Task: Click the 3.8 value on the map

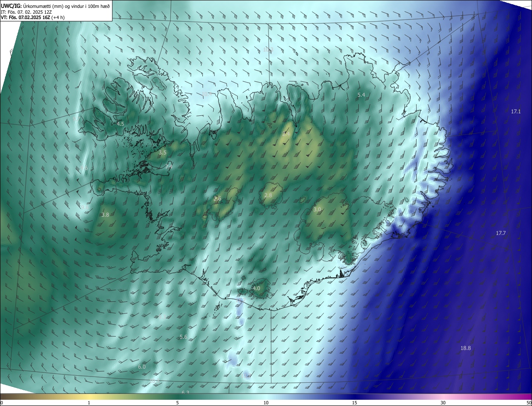Action: pos(105,215)
